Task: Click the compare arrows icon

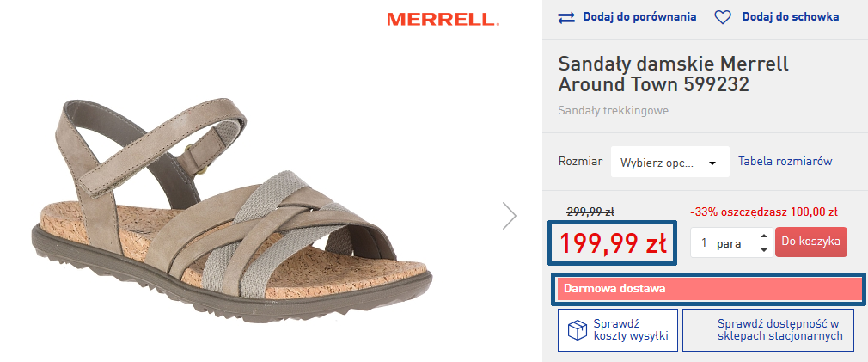Action: [x=566, y=17]
